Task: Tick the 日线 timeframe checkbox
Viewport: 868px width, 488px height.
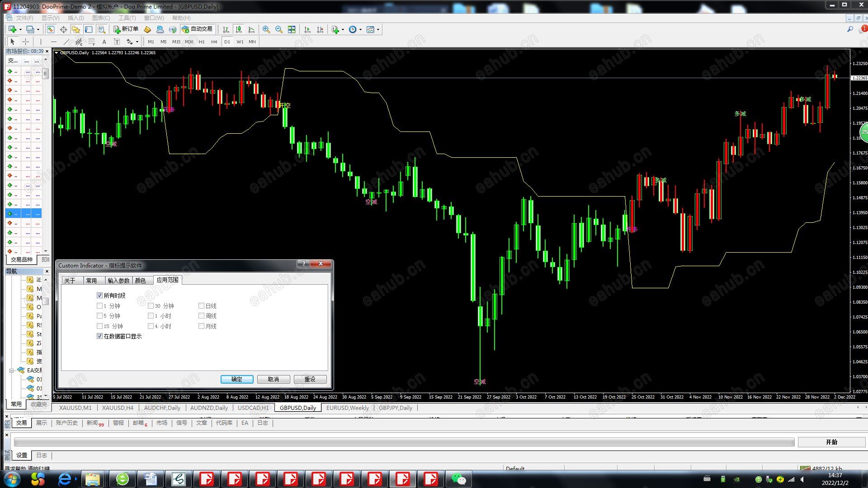Action: pyautogui.click(x=202, y=306)
